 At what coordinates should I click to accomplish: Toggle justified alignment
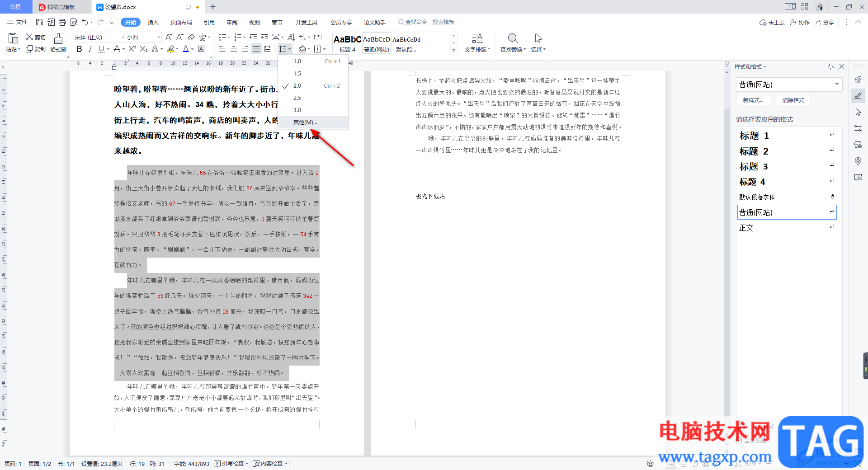click(x=256, y=49)
